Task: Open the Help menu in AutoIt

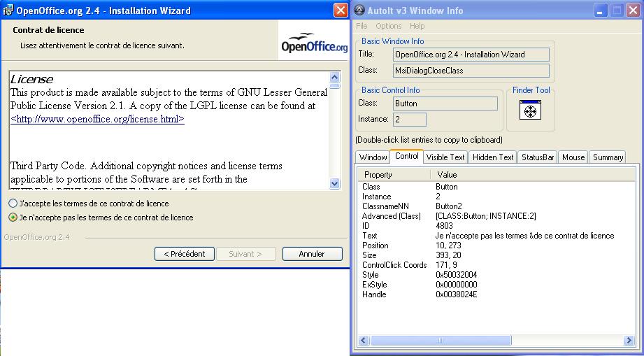Action: coord(417,26)
